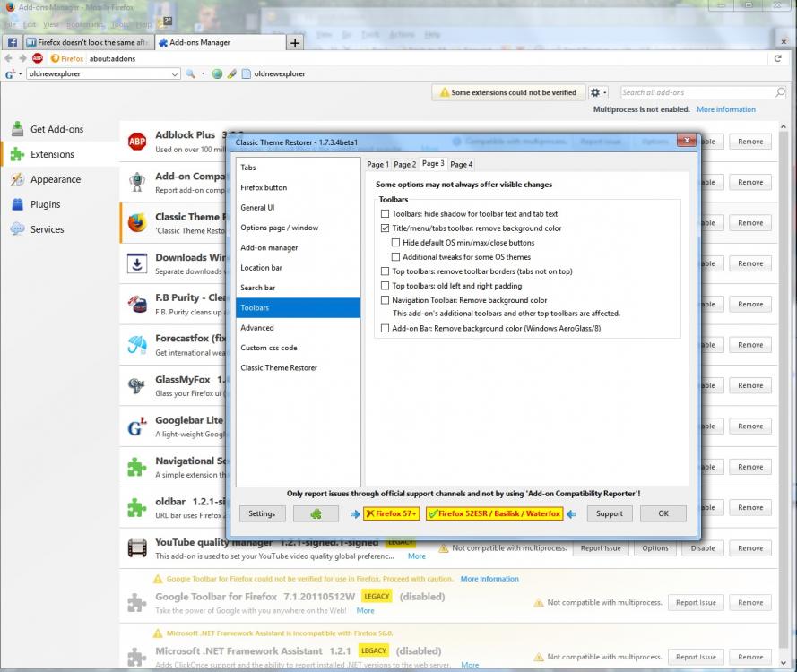The image size is (797, 672).
Task: Check Navigation Toolbar remove background color
Action: click(386, 300)
